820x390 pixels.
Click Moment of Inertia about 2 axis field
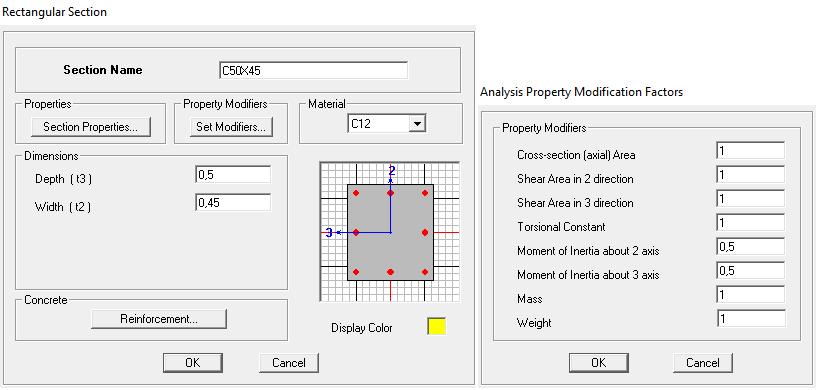(750, 247)
